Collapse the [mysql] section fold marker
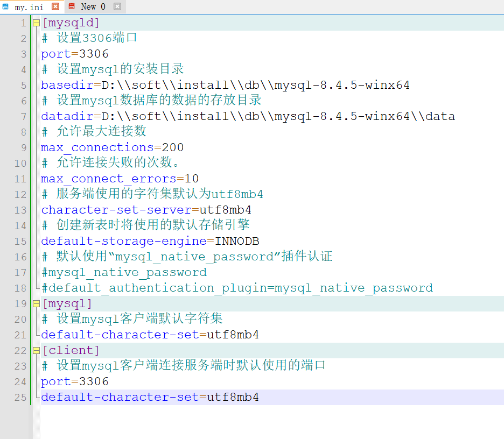Image resolution: width=504 pixels, height=439 pixels. [36, 303]
